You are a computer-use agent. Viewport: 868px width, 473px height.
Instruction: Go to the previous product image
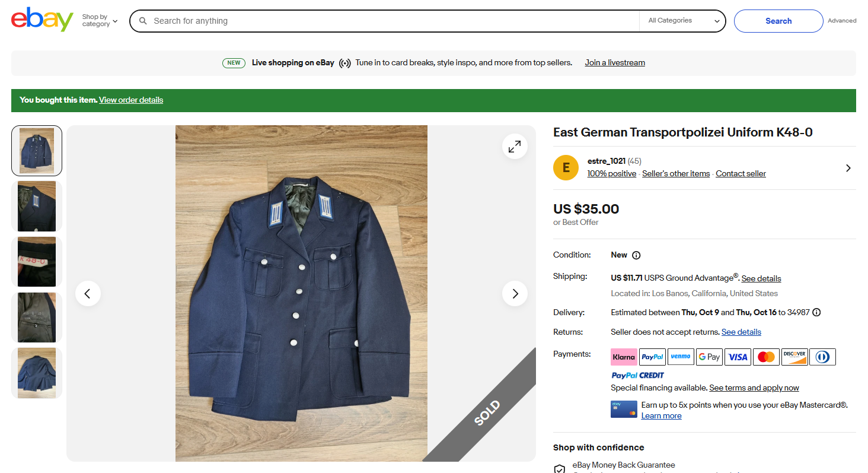click(x=88, y=293)
